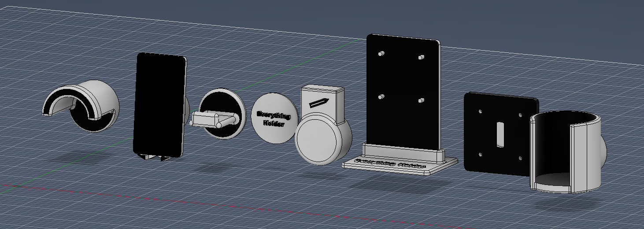Select the round dial under the arrow box
The height and width of the screenshot is (229, 644).
click(317, 141)
